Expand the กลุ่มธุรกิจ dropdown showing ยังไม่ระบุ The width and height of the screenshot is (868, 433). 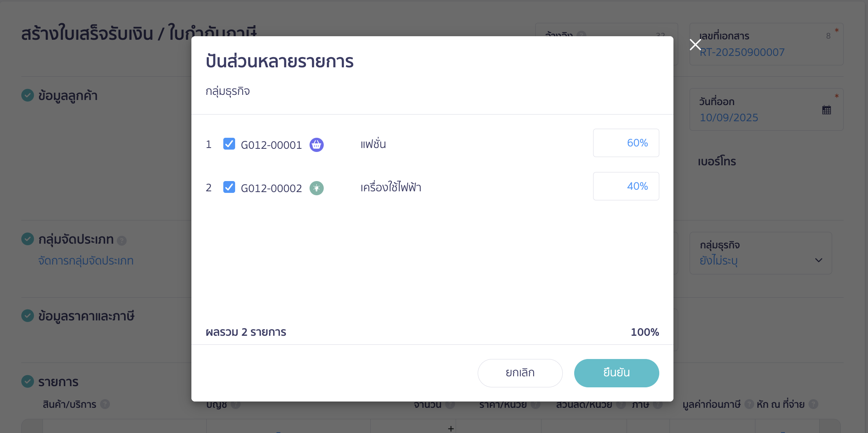(760, 253)
